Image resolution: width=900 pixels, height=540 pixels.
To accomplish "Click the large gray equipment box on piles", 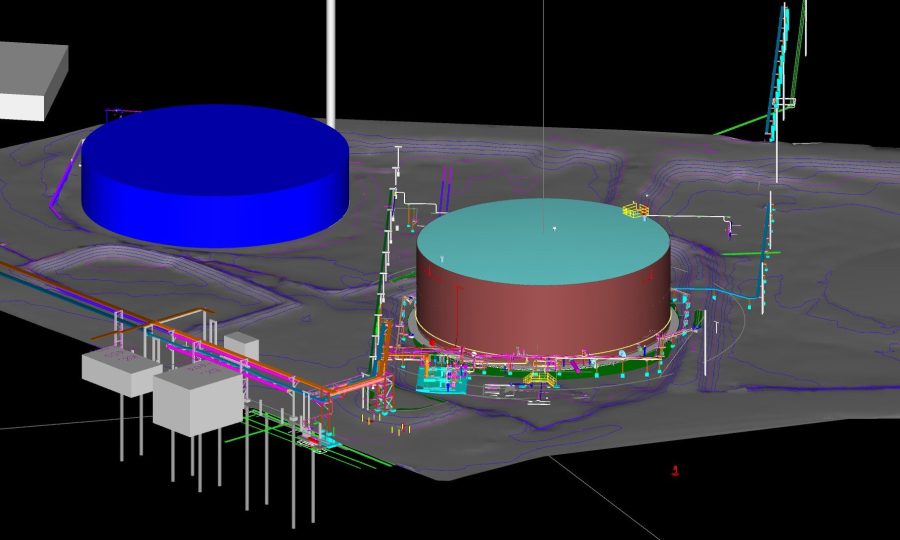I will pos(196,400).
